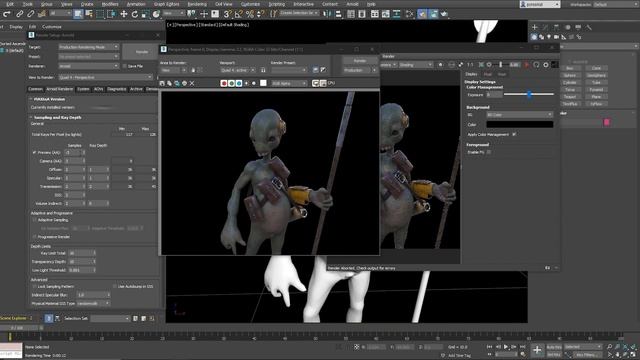Click the Render Production teapot icon
Image resolution: width=640 pixels, height=360 pixels.
coord(444,14)
